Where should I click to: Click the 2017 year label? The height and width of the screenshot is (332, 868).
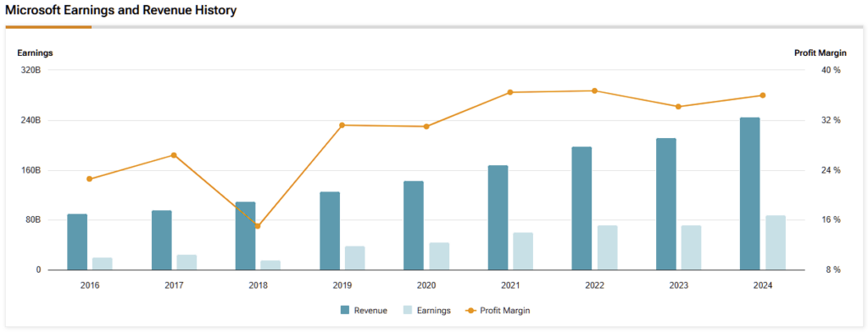[174, 286]
